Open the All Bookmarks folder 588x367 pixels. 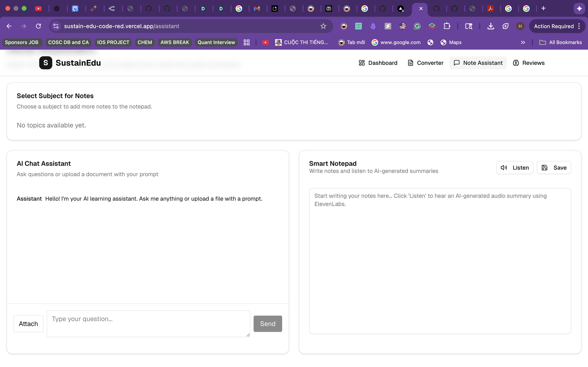[x=561, y=42]
